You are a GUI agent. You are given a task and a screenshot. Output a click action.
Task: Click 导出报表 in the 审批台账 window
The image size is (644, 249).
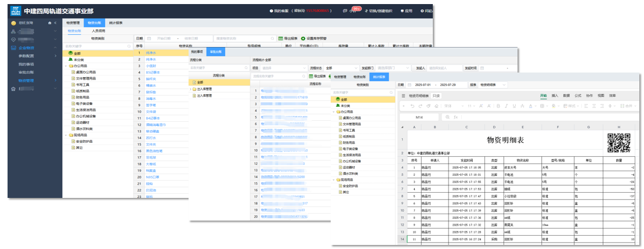click(317, 76)
